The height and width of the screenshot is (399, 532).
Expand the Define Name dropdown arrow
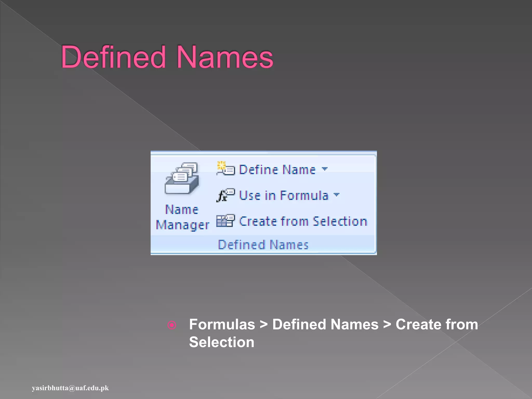click(x=325, y=169)
